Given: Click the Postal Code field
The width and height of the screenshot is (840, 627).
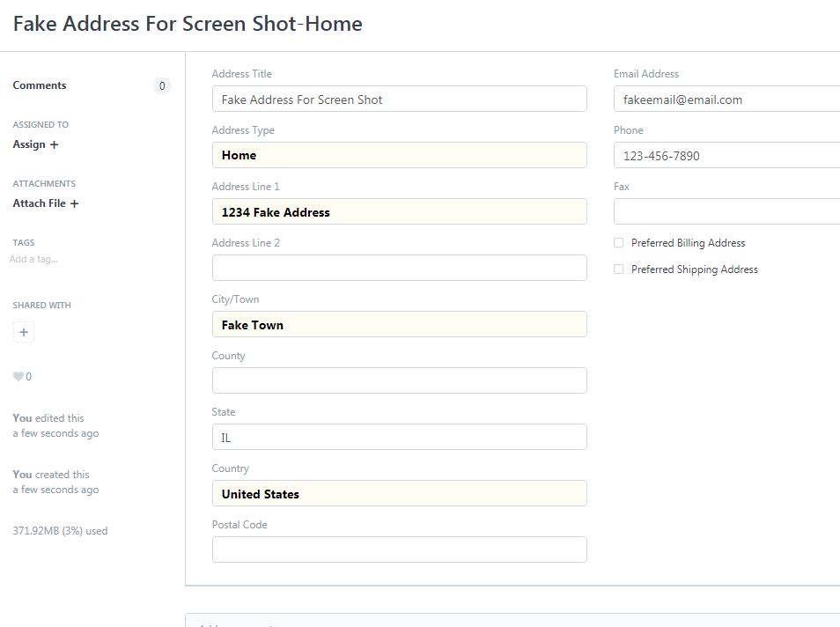Looking at the screenshot, I should [399, 550].
